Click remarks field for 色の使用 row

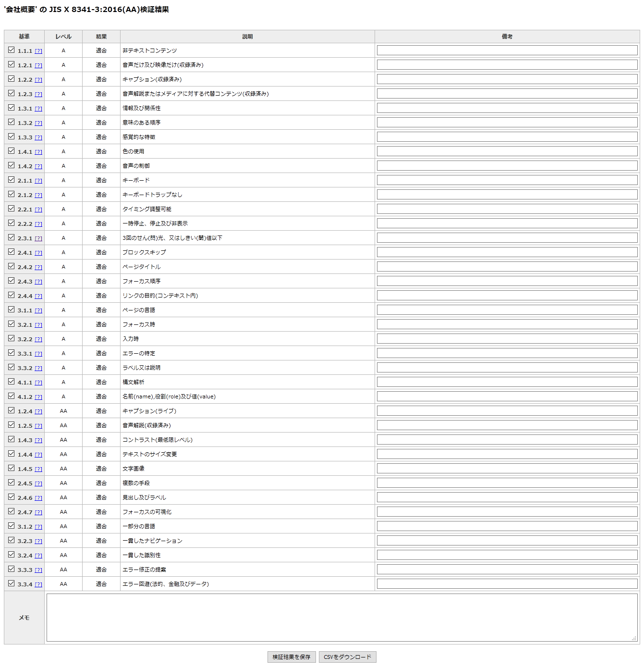pyautogui.click(x=507, y=151)
